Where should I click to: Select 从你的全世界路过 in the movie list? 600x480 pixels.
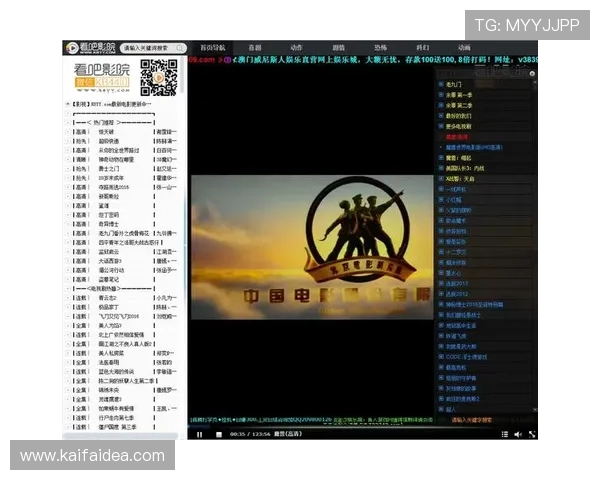119,150
